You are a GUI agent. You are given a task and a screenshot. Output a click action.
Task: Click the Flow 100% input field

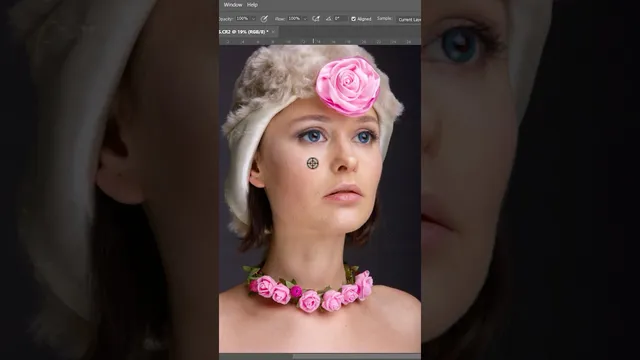pyautogui.click(x=294, y=19)
